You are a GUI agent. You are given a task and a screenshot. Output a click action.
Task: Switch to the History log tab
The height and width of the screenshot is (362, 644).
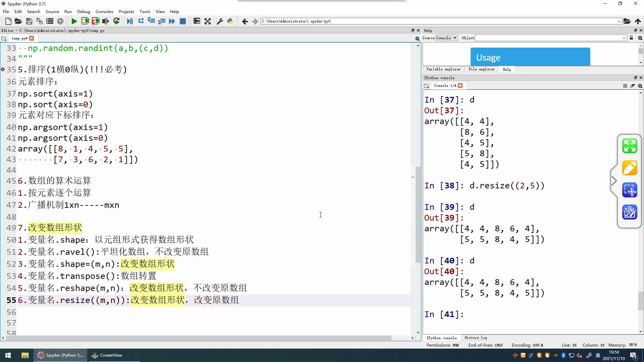[x=476, y=338]
